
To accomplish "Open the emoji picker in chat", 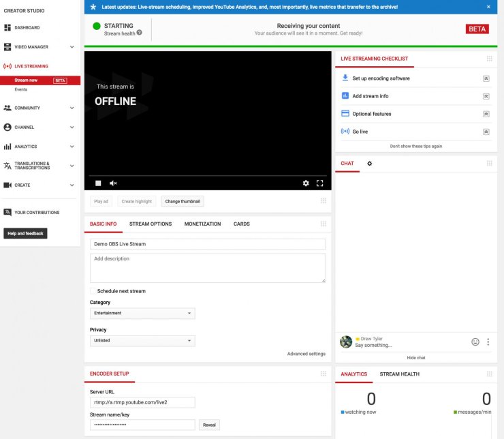I will (475, 342).
